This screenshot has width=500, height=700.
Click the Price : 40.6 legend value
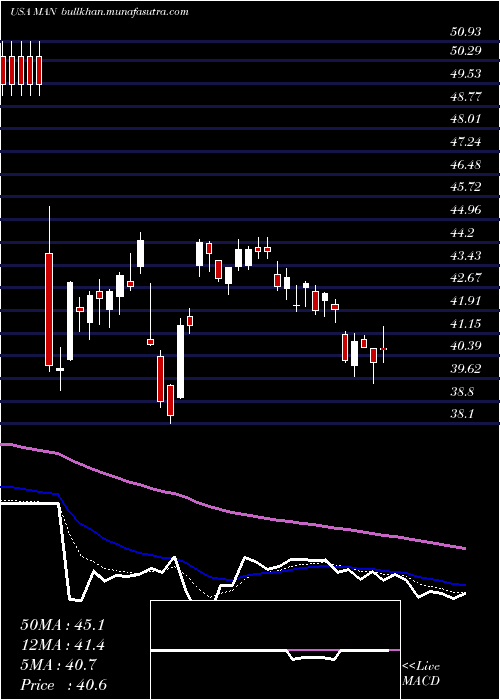point(63,685)
